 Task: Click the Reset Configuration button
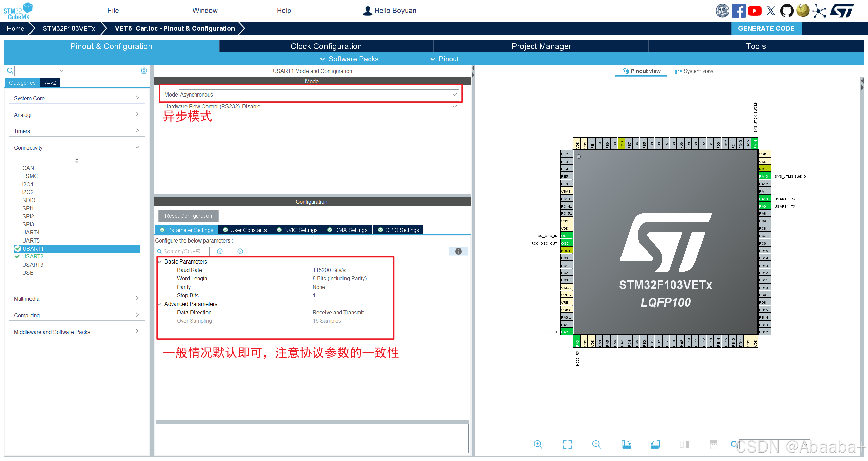click(189, 216)
